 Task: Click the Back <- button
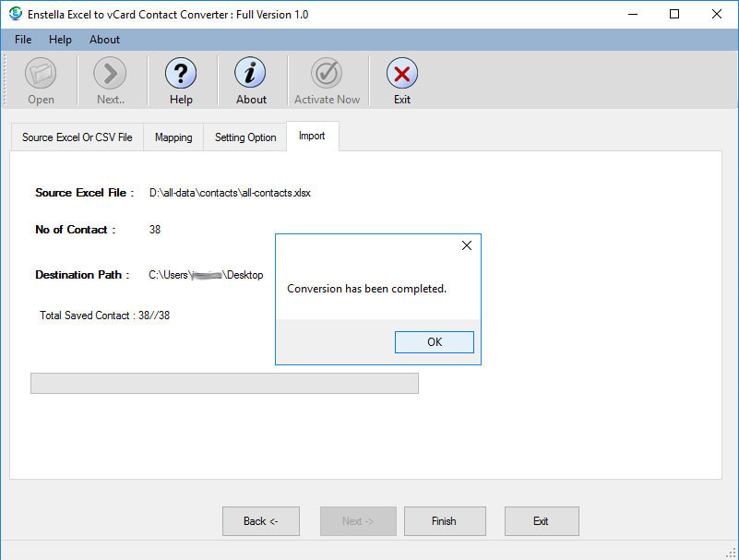coord(260,521)
